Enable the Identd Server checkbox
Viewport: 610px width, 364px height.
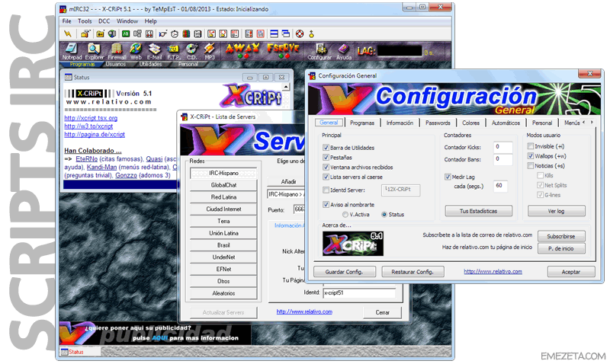tap(327, 190)
